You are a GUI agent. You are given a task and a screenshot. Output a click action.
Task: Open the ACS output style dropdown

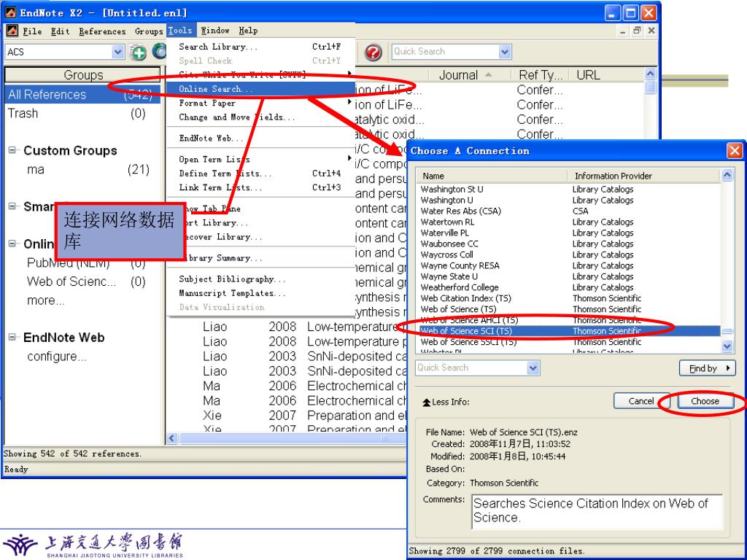pyautogui.click(x=117, y=52)
